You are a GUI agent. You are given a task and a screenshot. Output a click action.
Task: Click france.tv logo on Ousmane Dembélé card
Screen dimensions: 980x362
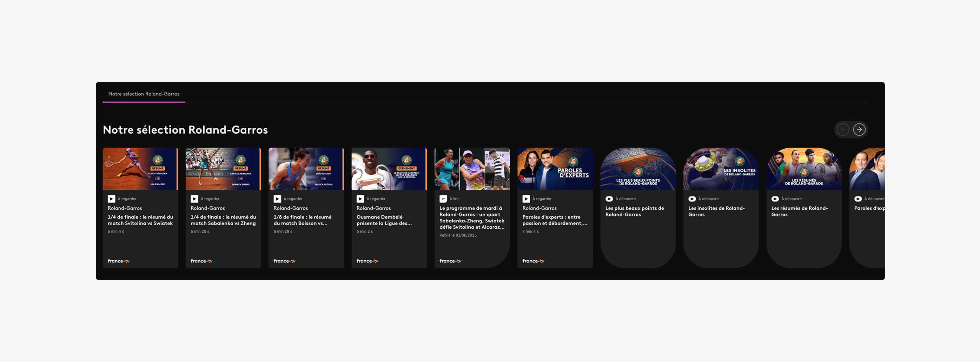pyautogui.click(x=367, y=261)
